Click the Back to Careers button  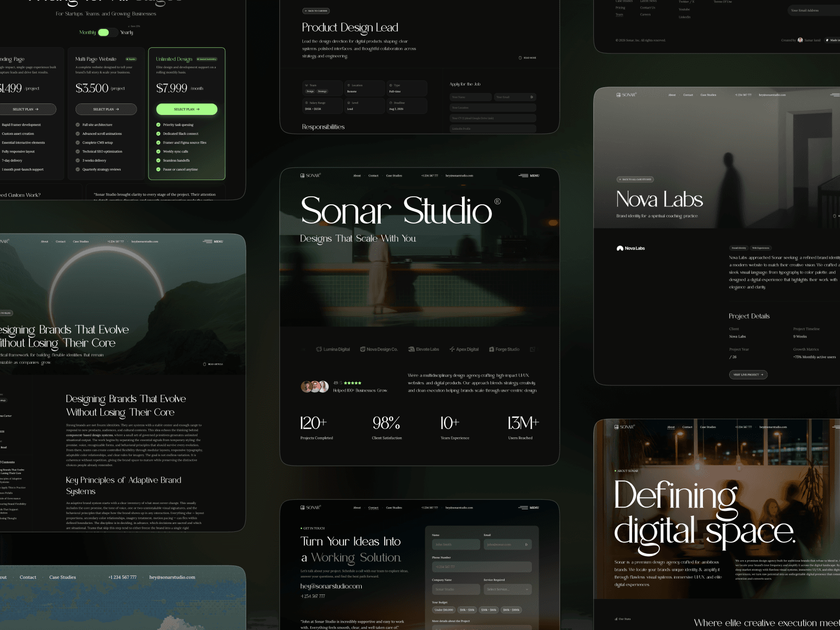316,11
